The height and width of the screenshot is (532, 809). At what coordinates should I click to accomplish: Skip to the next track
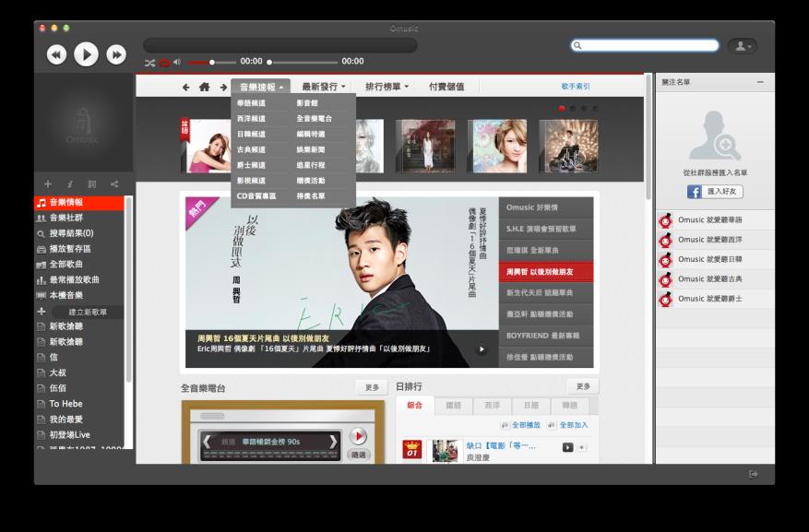coord(116,54)
